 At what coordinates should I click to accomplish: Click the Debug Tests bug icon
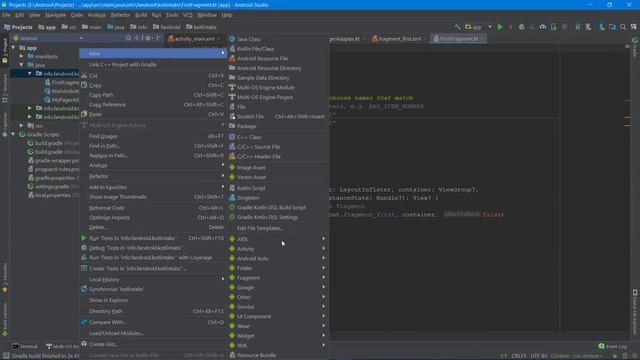[84, 247]
